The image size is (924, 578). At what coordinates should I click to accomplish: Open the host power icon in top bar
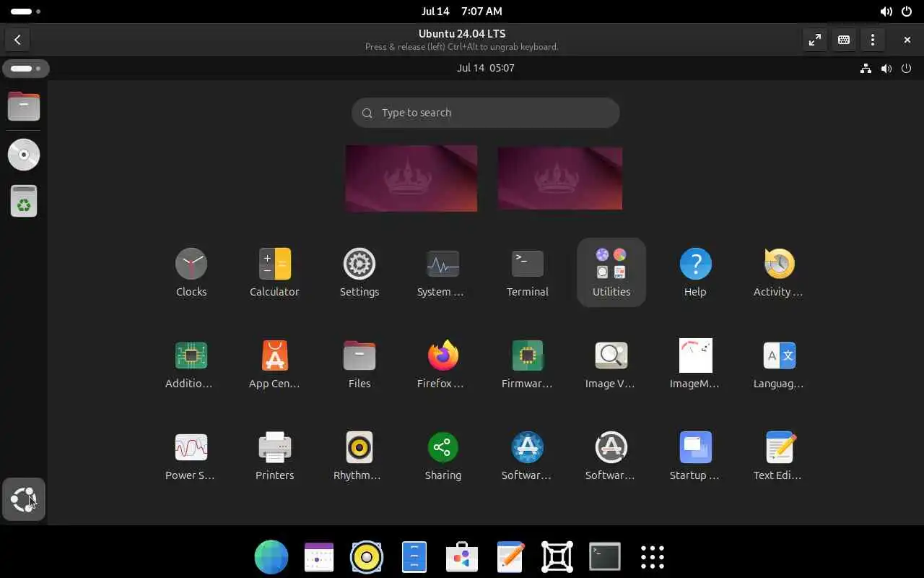(908, 12)
